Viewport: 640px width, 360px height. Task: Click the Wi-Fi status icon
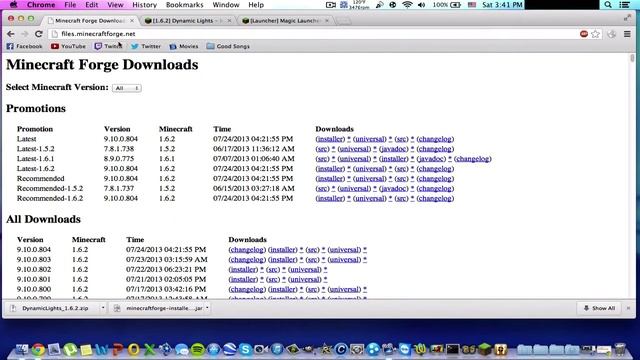[x=407, y=4]
